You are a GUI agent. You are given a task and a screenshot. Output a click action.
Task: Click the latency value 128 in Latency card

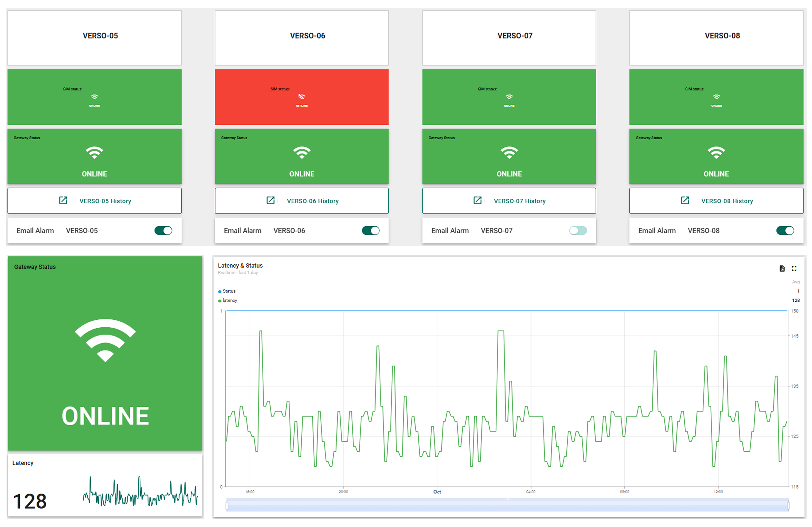pos(30,501)
